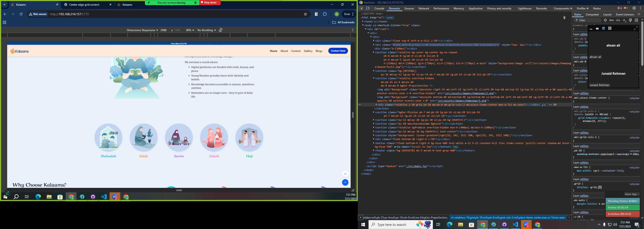This screenshot has width=644, height=229.
Task: Select grid view icon in Zoom video overlay
Action: point(610,28)
